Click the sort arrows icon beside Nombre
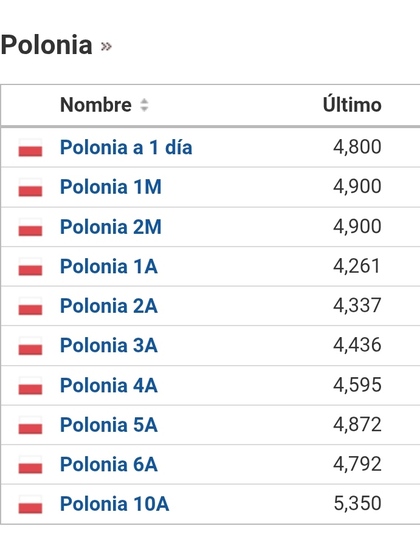420x560 pixels. click(x=144, y=105)
